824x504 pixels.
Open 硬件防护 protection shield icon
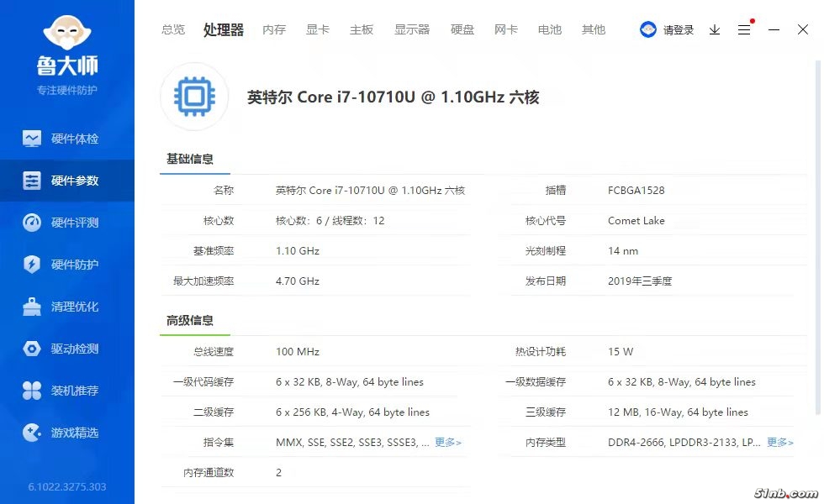click(32, 264)
